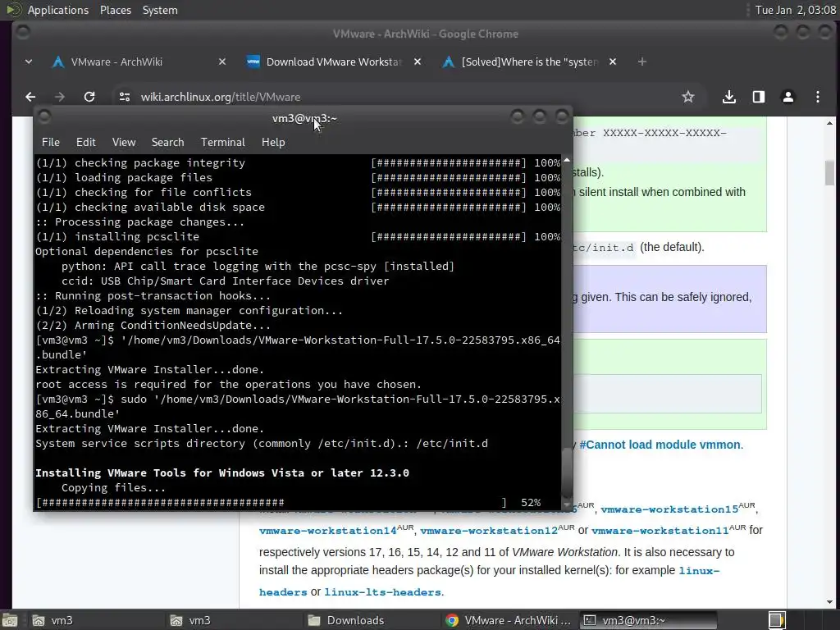Switch to vm3@vm3:~ terminal taskbar item
840x630 pixels.
[647, 620]
